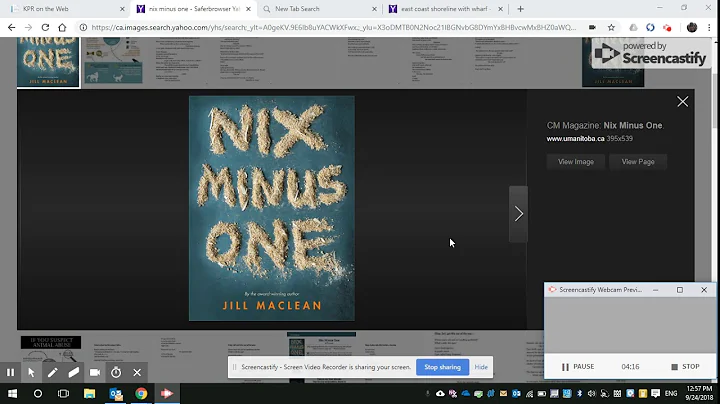Toggle the embedded webcam icon in Screencastify toolbar
Image resolution: width=720 pixels, height=404 pixels.
(95, 372)
